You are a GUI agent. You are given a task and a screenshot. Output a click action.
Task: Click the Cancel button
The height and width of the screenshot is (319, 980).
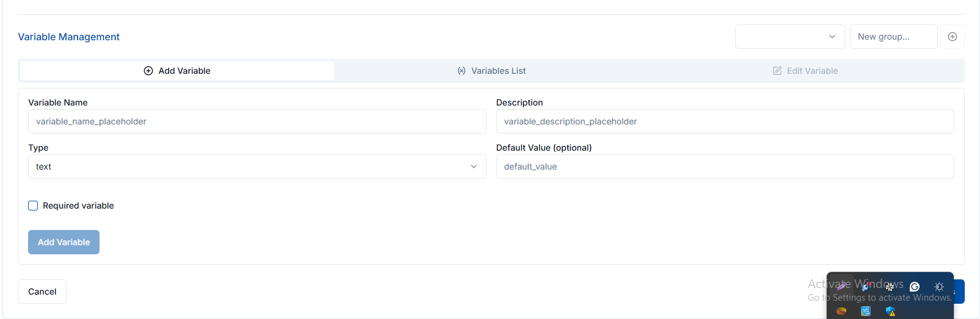pyautogui.click(x=42, y=292)
